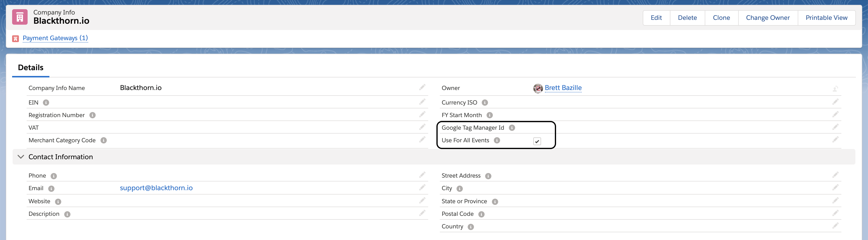
Task: Edit Description field pencil icon
Action: (422, 213)
